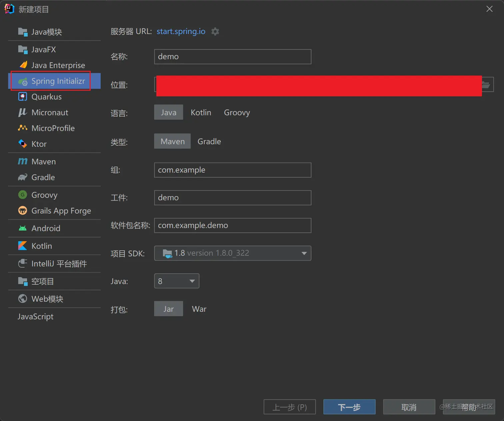The width and height of the screenshot is (504, 421).
Task: Select Jar packaging
Action: pyautogui.click(x=169, y=309)
